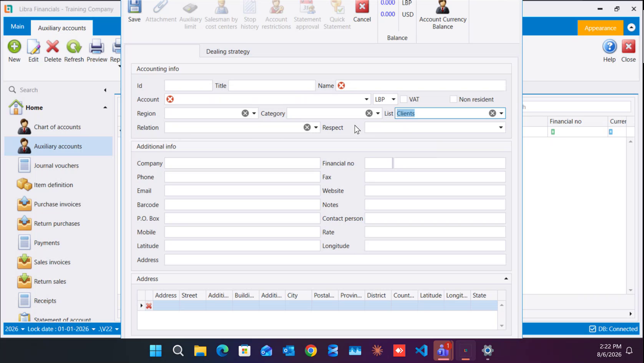Viewport: 644px width, 363px height.
Task: Switch to the Main ribbon tab
Action: (17, 27)
